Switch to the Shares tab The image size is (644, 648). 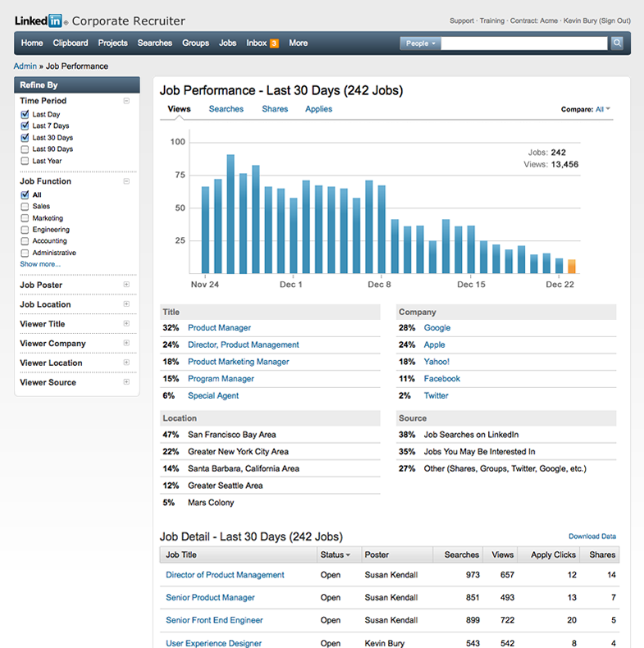point(275,109)
